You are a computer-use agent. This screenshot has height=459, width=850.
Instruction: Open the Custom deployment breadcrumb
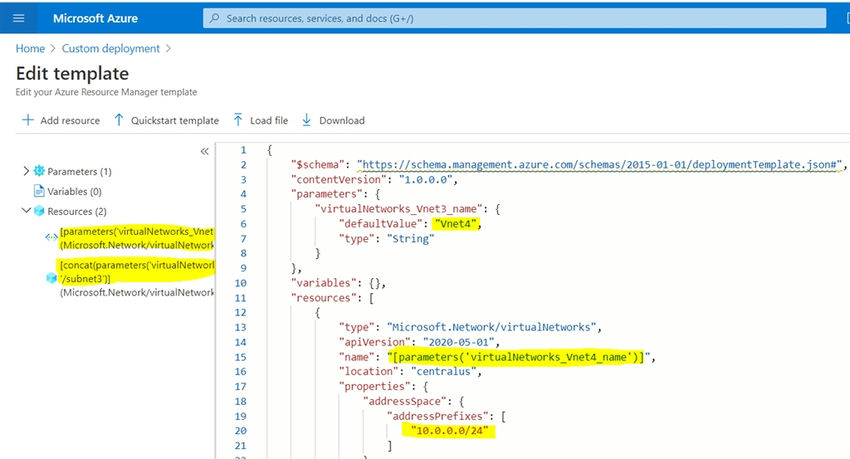point(111,49)
